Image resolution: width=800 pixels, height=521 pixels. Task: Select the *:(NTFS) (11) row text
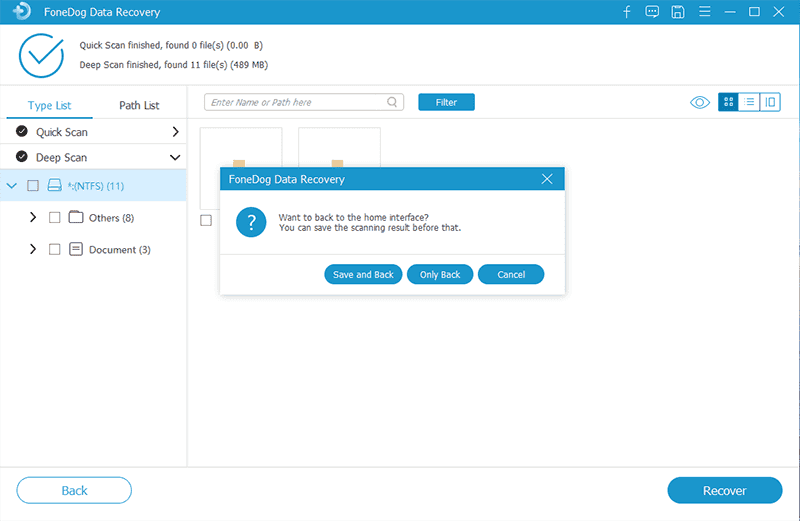click(x=96, y=186)
